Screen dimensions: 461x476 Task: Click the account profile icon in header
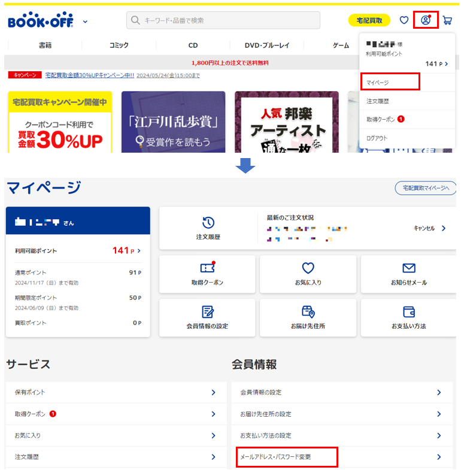(x=426, y=20)
